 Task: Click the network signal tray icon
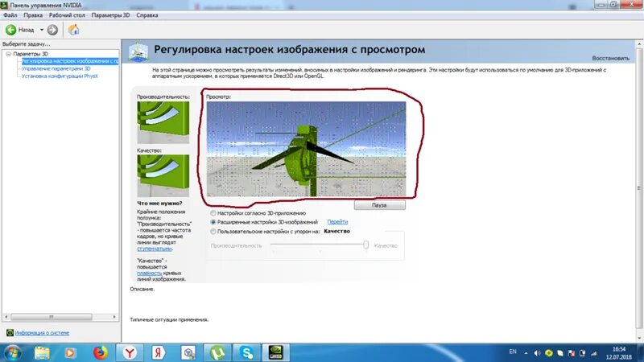[x=594, y=353]
